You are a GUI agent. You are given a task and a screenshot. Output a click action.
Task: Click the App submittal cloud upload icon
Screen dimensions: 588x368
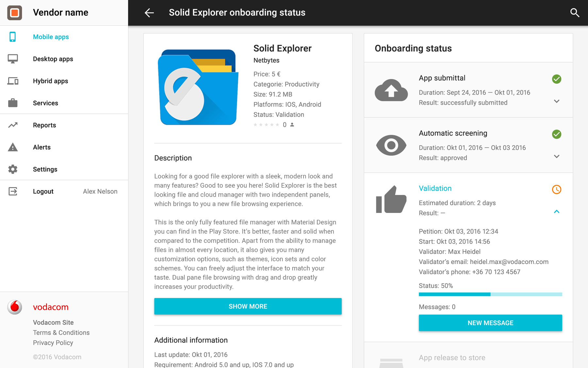(x=391, y=90)
